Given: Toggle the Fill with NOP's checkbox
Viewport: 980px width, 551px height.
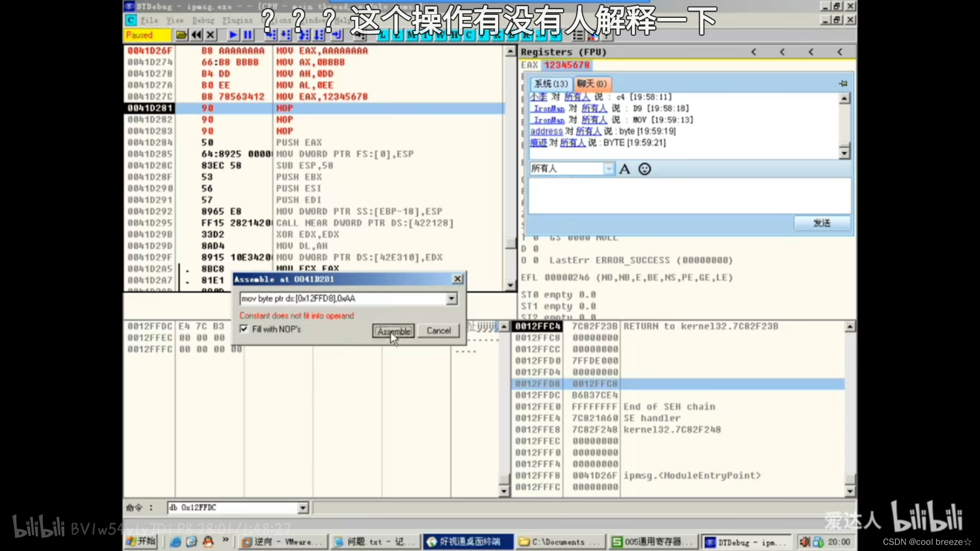Looking at the screenshot, I should [244, 329].
